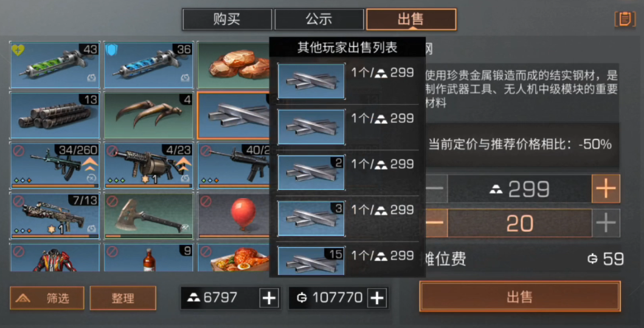Increase price with orange plus button

pos(606,189)
